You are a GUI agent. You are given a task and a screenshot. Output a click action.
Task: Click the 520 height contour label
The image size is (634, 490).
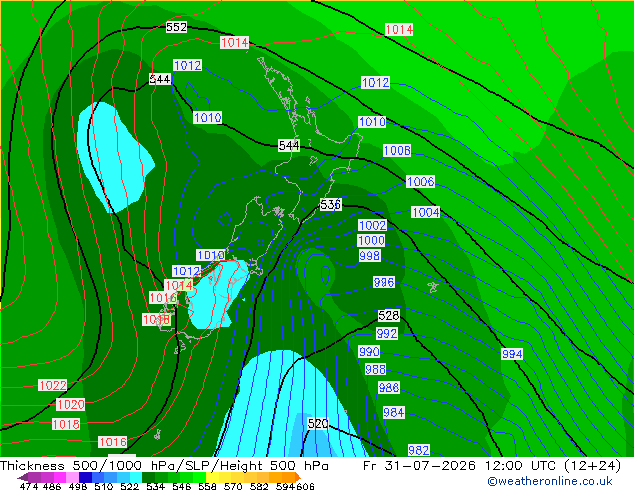coord(318,423)
